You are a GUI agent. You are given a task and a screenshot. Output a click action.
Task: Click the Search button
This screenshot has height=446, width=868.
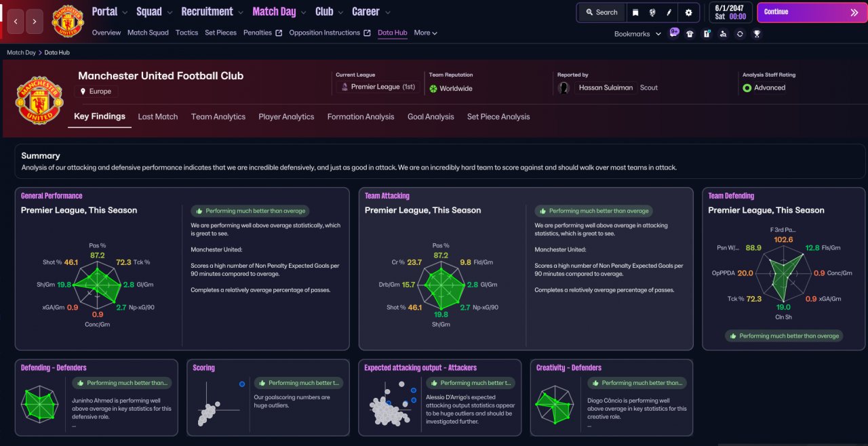(601, 12)
